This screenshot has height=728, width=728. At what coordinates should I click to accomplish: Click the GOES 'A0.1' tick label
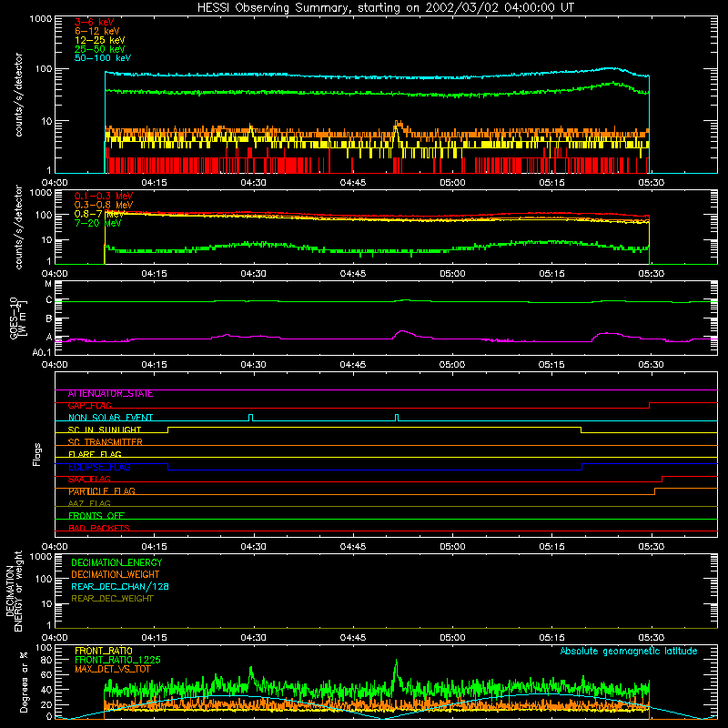tap(42, 352)
